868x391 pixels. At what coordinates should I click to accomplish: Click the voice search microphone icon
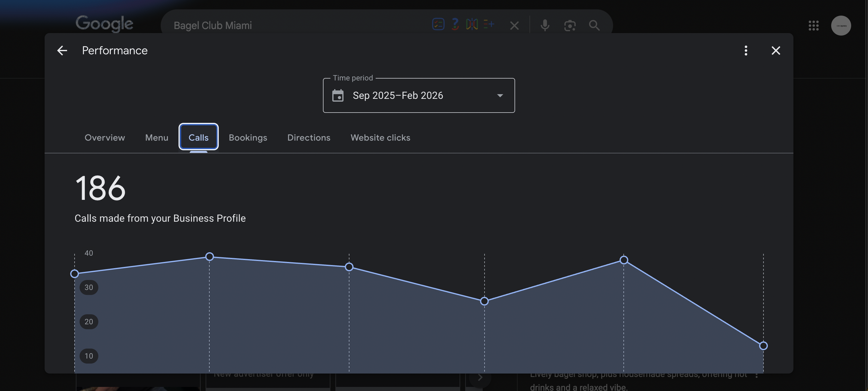[x=545, y=25]
